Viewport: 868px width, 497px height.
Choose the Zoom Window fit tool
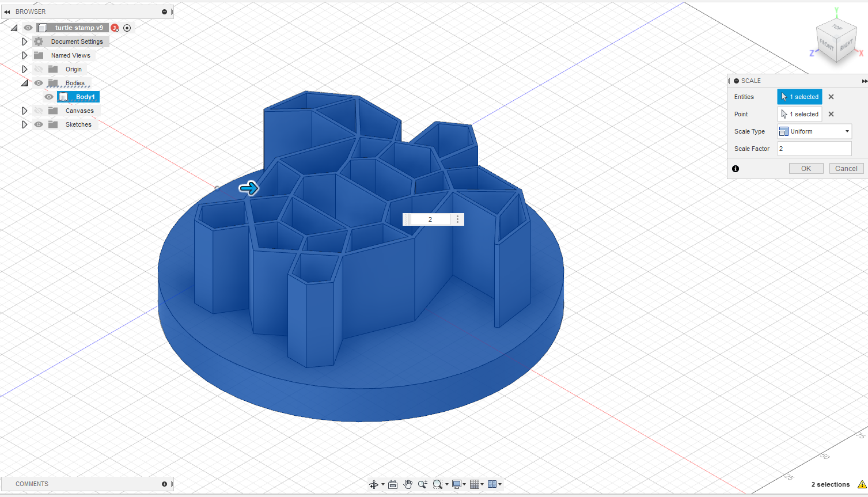(x=437, y=484)
